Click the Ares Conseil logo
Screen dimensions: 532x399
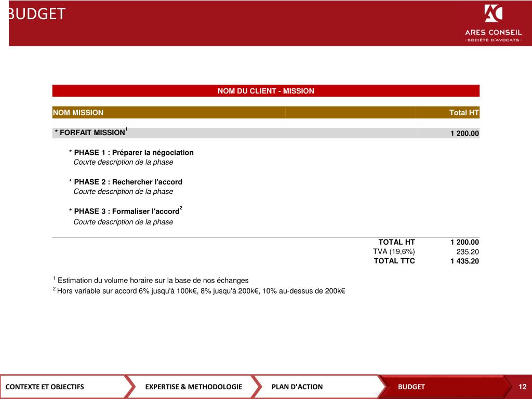click(x=493, y=23)
